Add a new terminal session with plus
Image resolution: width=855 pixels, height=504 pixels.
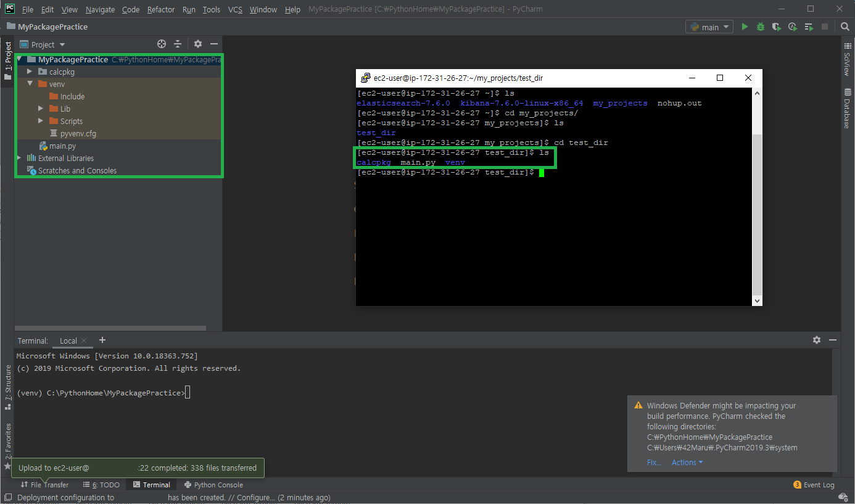point(102,340)
